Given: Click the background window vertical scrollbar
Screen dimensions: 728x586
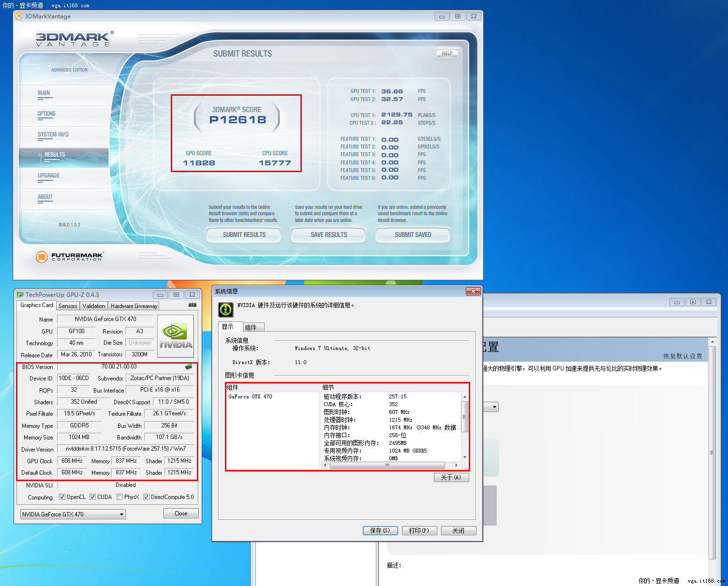Looking at the screenshot, I should pyautogui.click(x=712, y=453).
